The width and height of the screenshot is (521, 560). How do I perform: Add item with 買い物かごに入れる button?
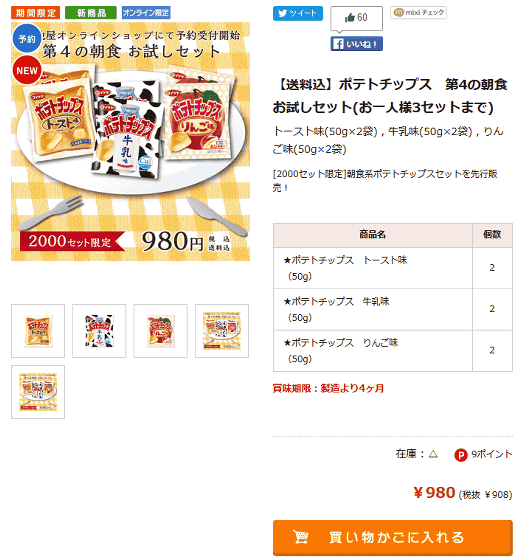(x=392, y=538)
